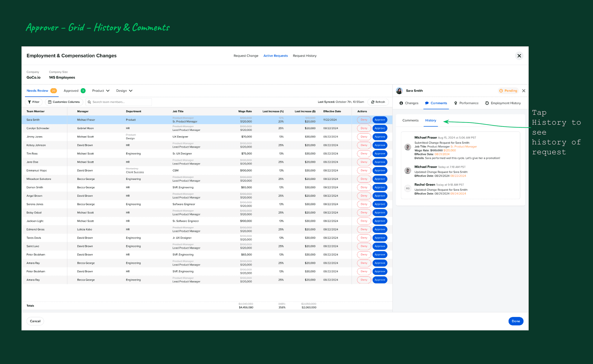This screenshot has height=364, width=593.
Task: Switch to the Comments sub-tab
Action: coord(410,120)
